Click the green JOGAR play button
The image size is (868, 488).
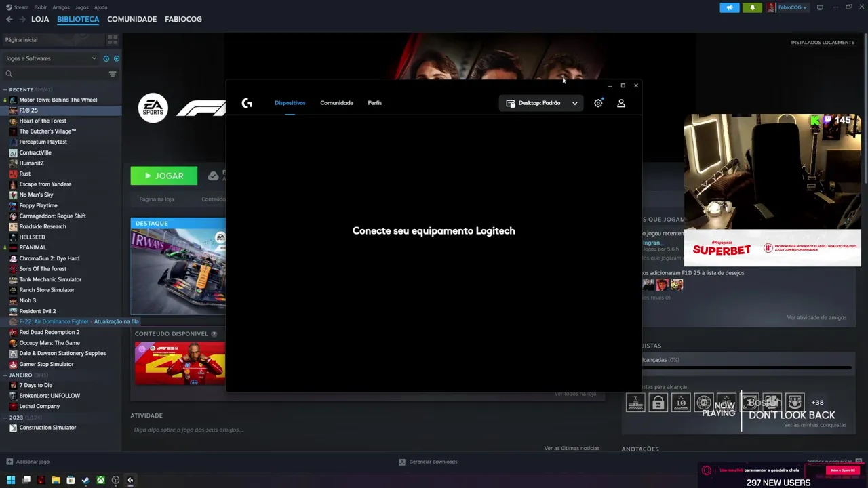point(164,176)
